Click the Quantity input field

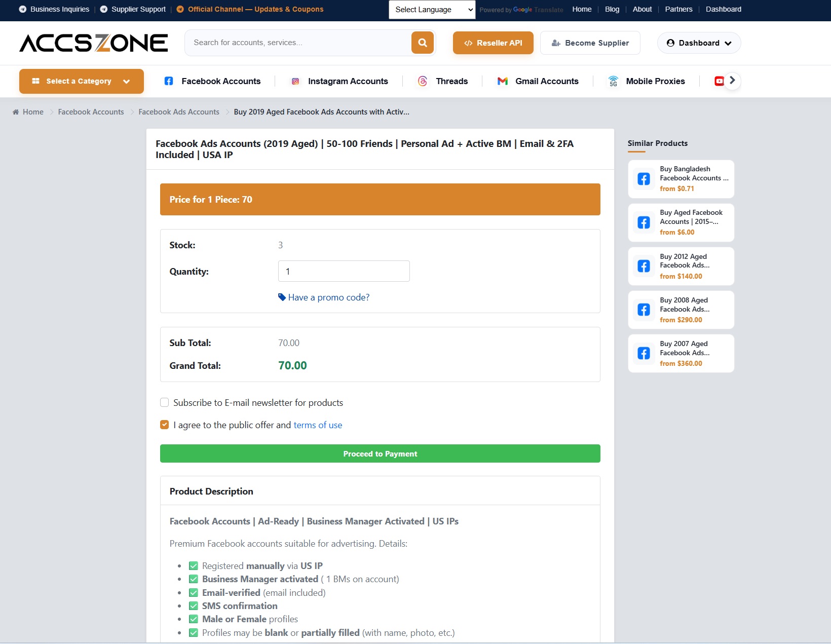click(344, 271)
